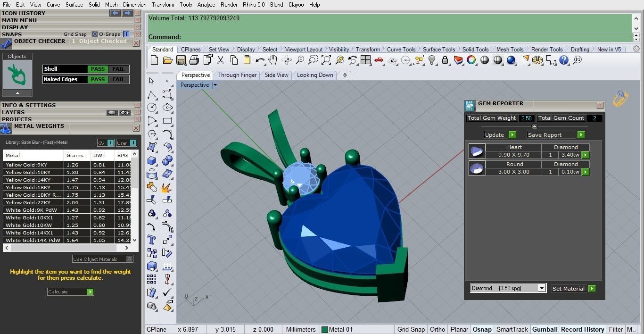Toggle Ortho in the status bar
Image resolution: width=644 pixels, height=334 pixels.
pyautogui.click(x=437, y=329)
